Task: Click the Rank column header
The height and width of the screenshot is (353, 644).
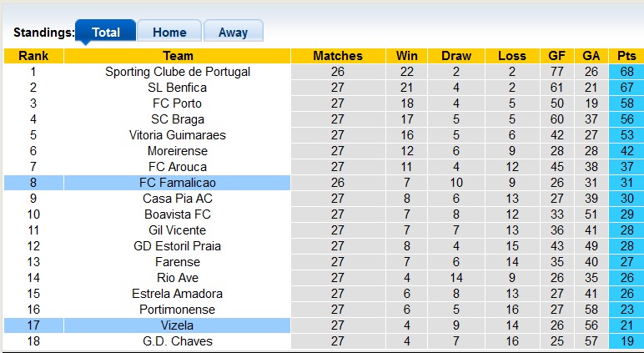Action: point(33,56)
